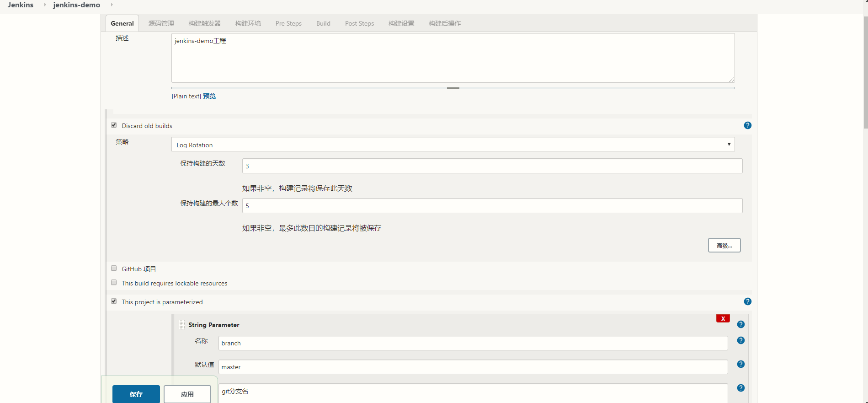This screenshot has width=868, height=403.
Task: Open help icon beside String Parameter heading
Action: pos(741,324)
